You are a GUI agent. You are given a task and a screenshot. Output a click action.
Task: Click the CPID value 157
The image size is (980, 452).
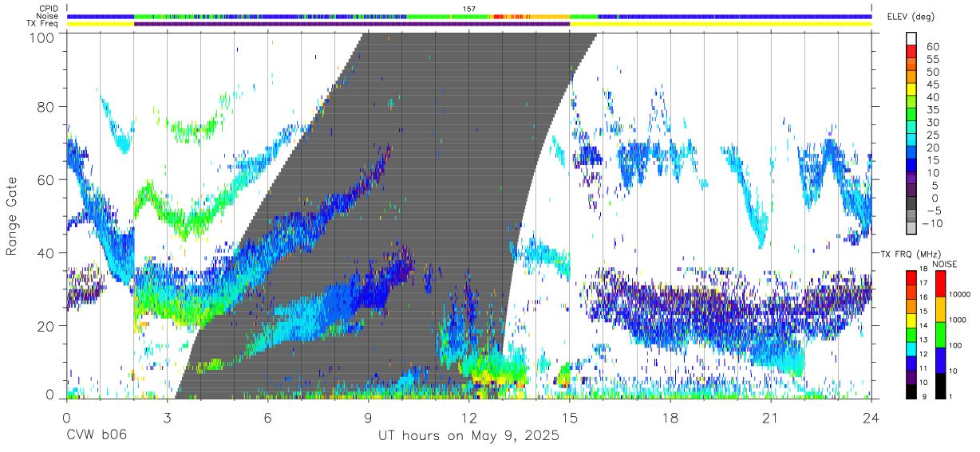coord(468,8)
